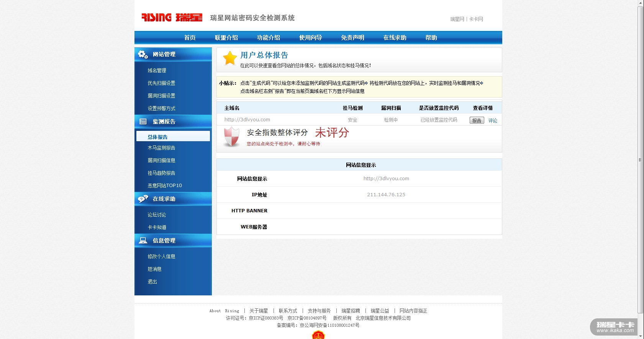Open 短消息 in the sidebar
Image resolution: width=644 pixels, height=339 pixels.
(x=155, y=269)
